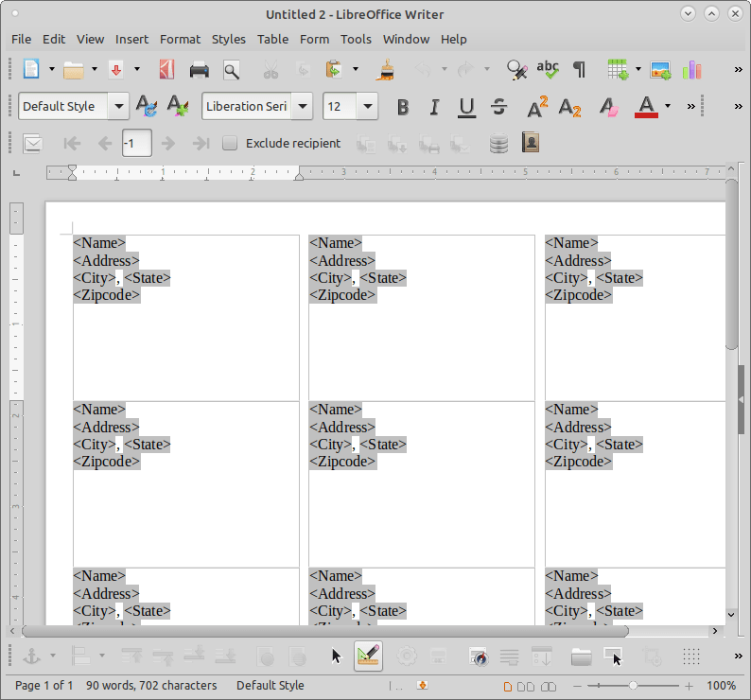The width and height of the screenshot is (751, 700).
Task: Open the Table menu
Action: coord(272,40)
